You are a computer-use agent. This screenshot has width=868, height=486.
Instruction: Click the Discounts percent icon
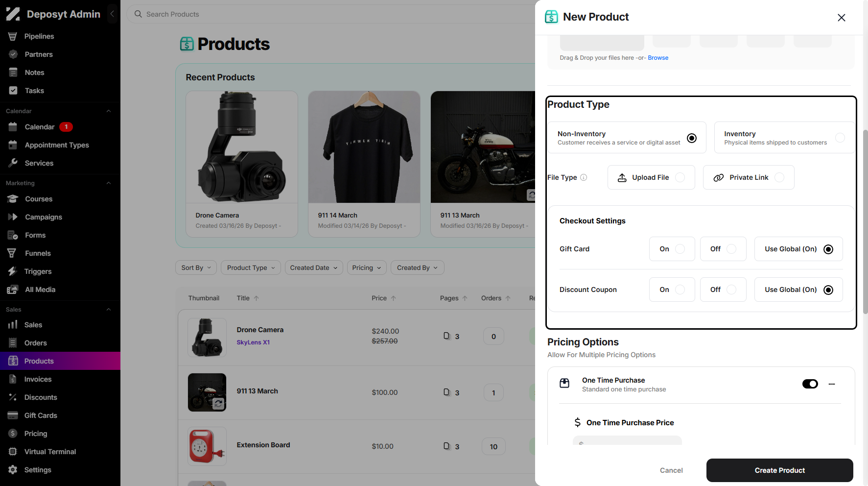(13, 397)
